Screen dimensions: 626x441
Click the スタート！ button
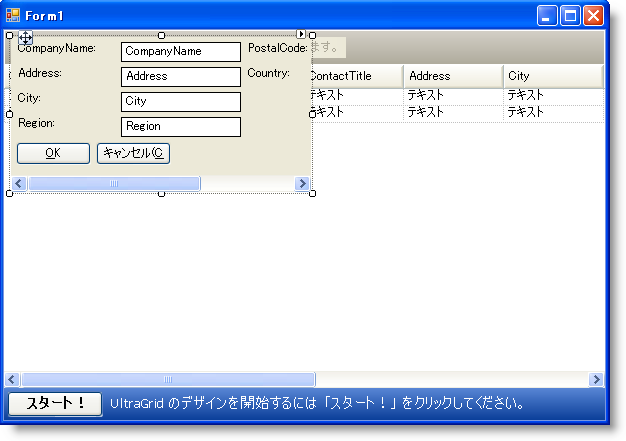click(x=55, y=404)
